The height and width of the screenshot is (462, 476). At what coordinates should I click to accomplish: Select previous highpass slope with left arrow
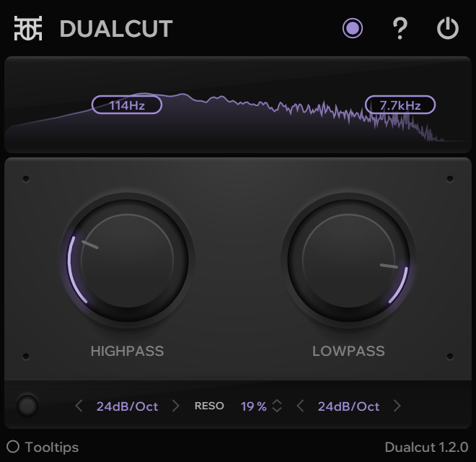(x=79, y=406)
